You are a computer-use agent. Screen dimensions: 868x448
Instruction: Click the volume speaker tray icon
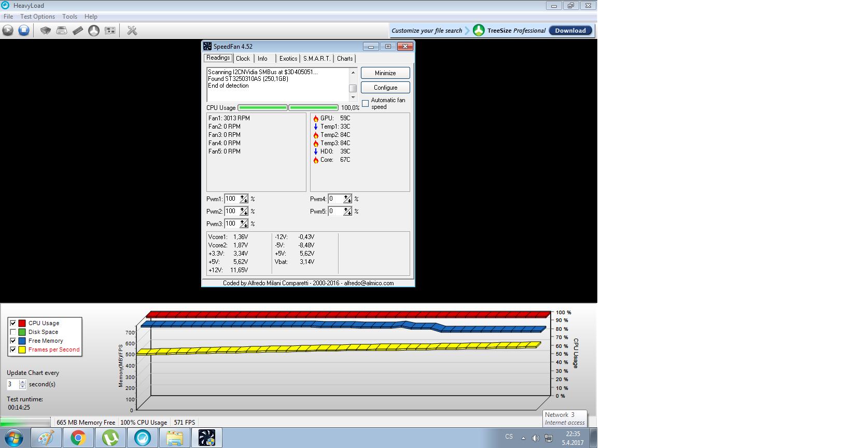[536, 438]
